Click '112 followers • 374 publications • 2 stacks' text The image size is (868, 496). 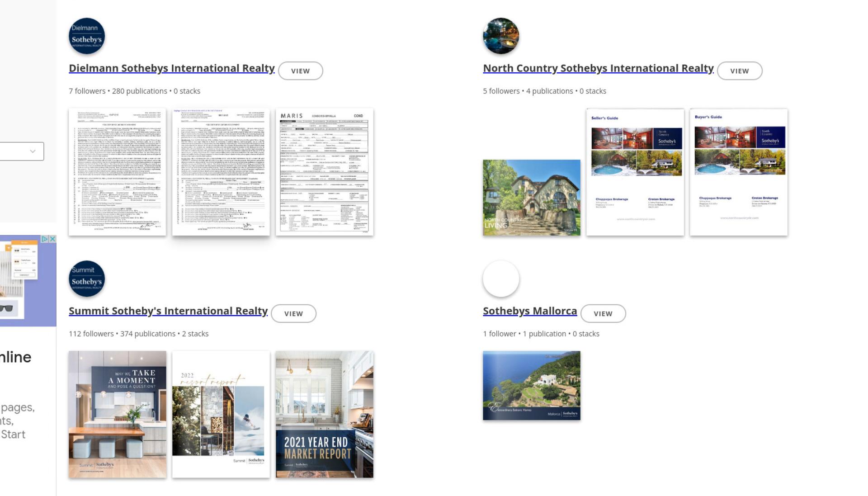[x=138, y=334]
